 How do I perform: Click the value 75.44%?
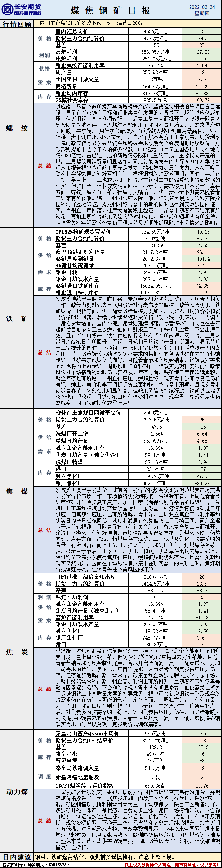155,618
